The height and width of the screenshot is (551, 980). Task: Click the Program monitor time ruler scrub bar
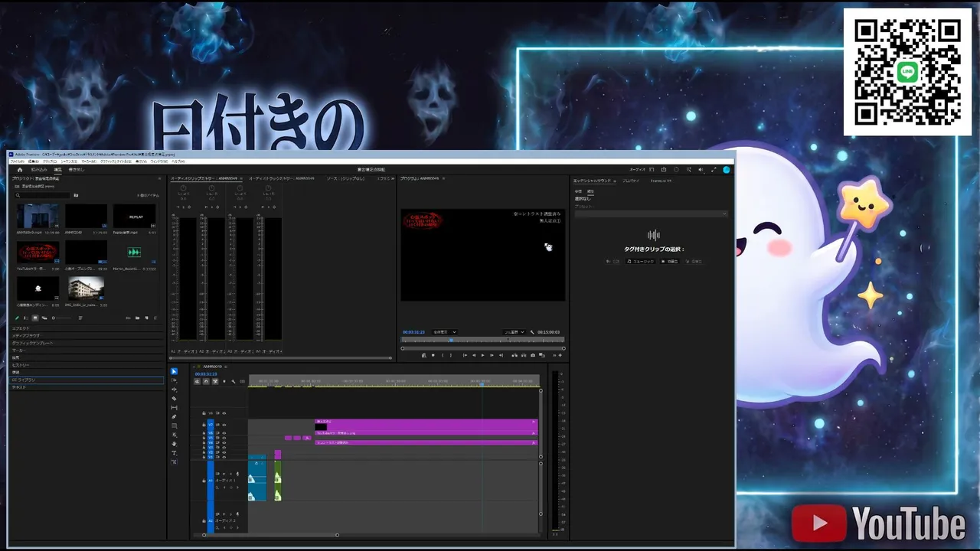click(x=482, y=340)
